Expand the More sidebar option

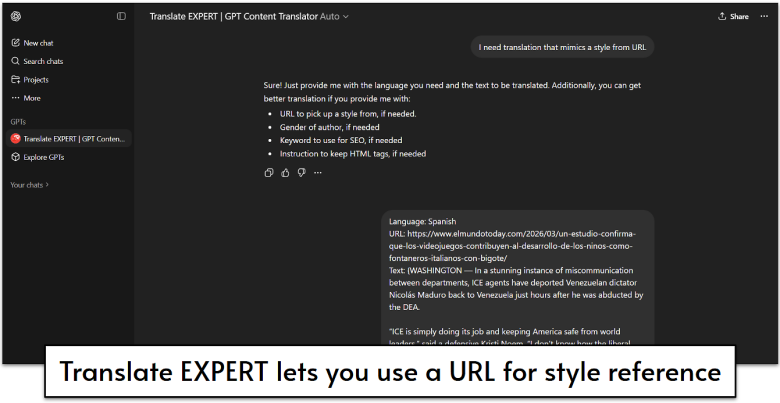pyautogui.click(x=26, y=98)
